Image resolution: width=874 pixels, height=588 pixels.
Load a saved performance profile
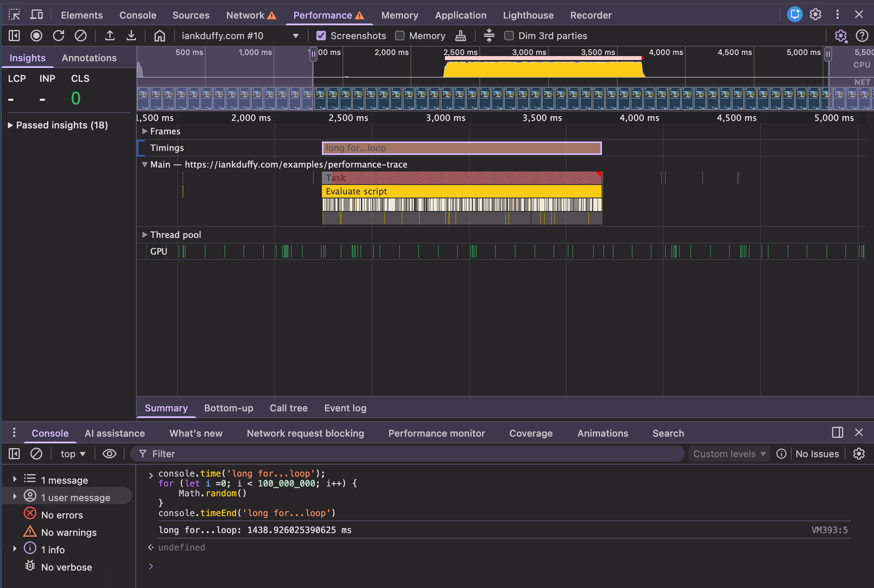pyautogui.click(x=110, y=36)
